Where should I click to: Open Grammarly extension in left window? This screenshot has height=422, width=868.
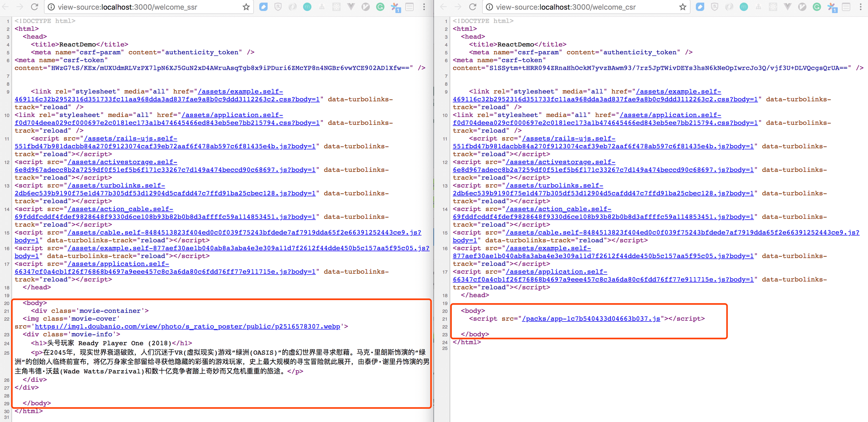click(380, 7)
